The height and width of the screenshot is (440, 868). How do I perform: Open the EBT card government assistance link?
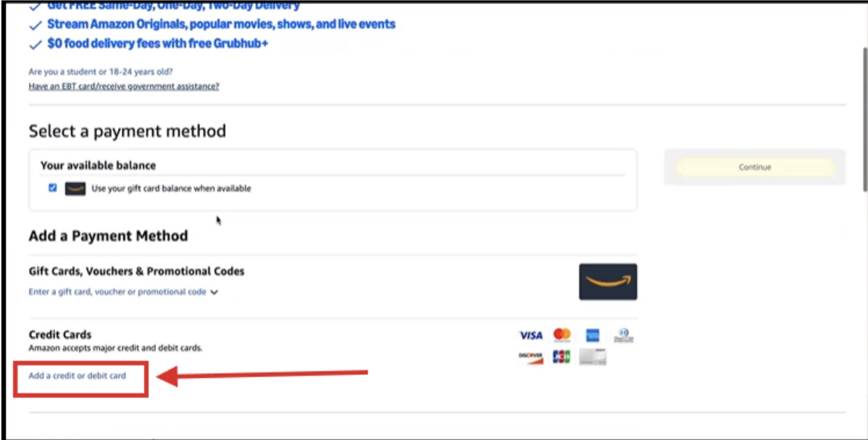pyautogui.click(x=124, y=87)
